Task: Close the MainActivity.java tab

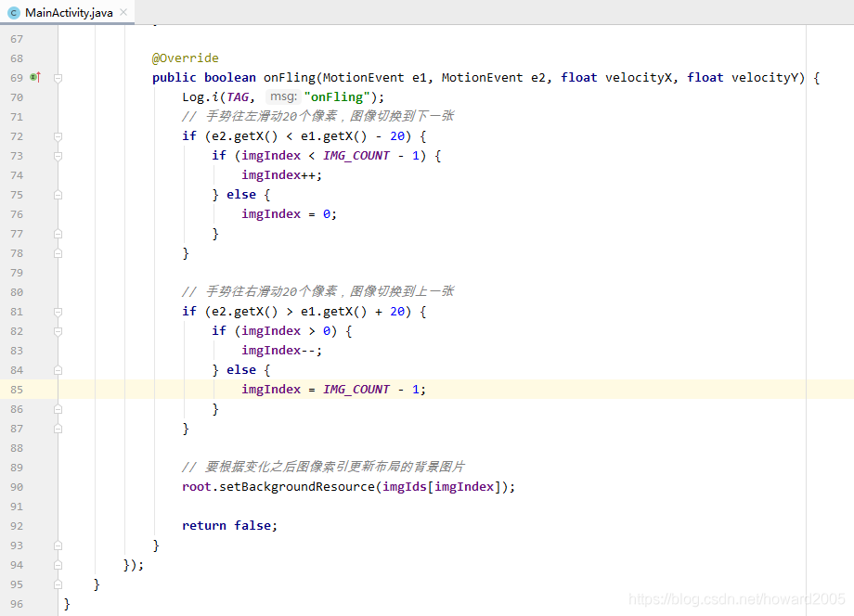Action: click(x=123, y=12)
